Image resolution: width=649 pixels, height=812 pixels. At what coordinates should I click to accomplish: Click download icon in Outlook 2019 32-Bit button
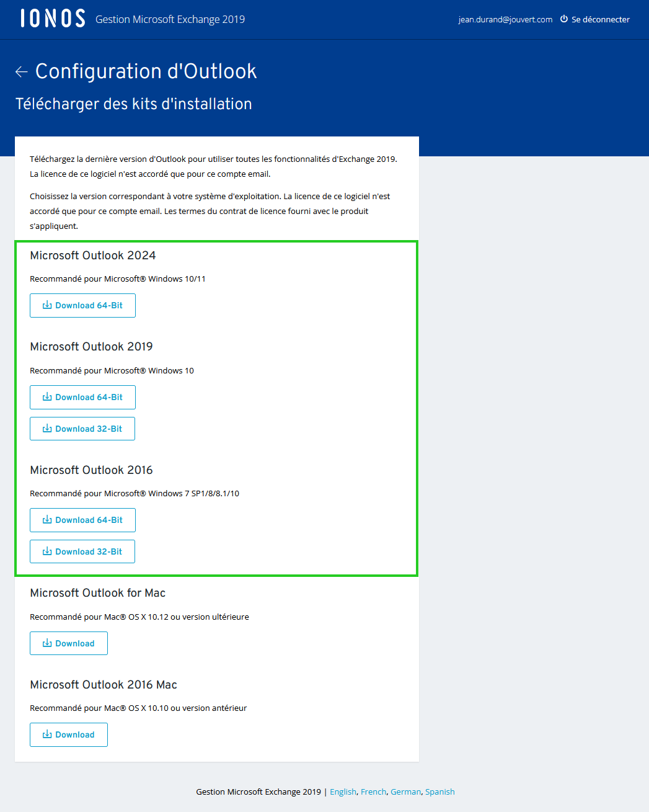47,429
